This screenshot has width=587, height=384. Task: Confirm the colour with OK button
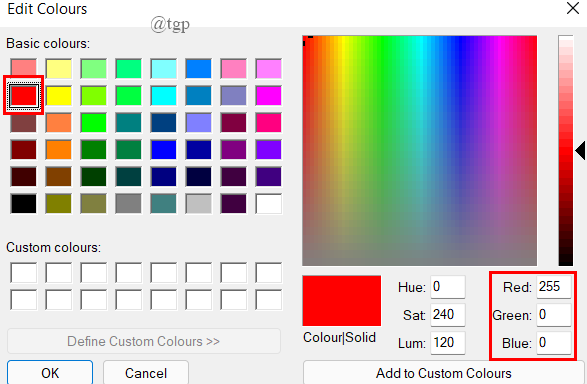pos(50,373)
